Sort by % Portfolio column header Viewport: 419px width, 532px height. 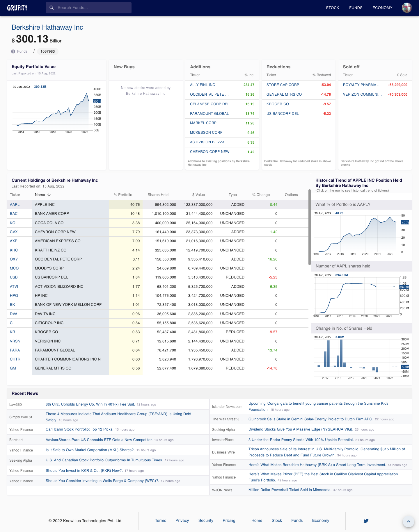click(x=123, y=195)
